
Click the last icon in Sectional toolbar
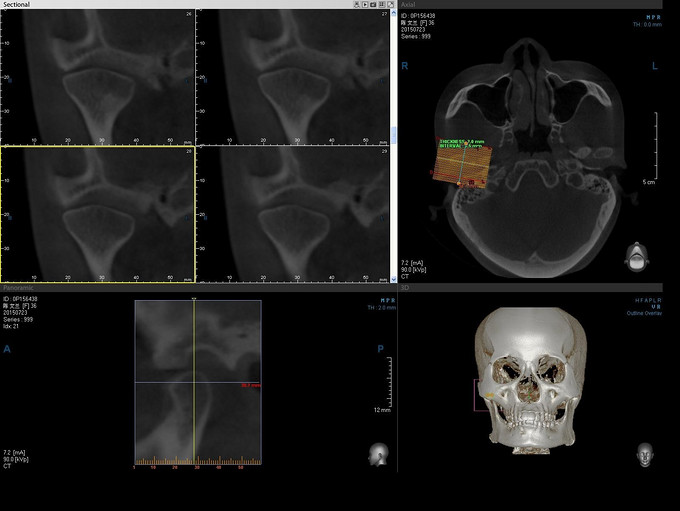pyautogui.click(x=392, y=4)
